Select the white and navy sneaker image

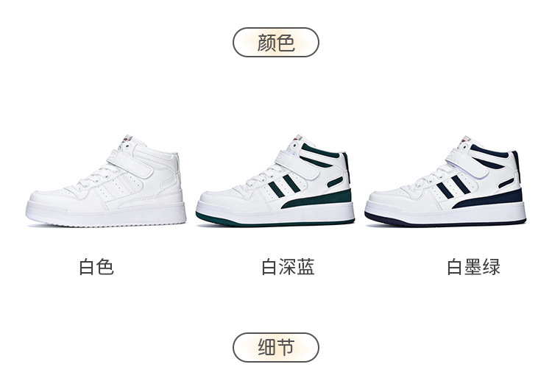[x=445, y=180]
